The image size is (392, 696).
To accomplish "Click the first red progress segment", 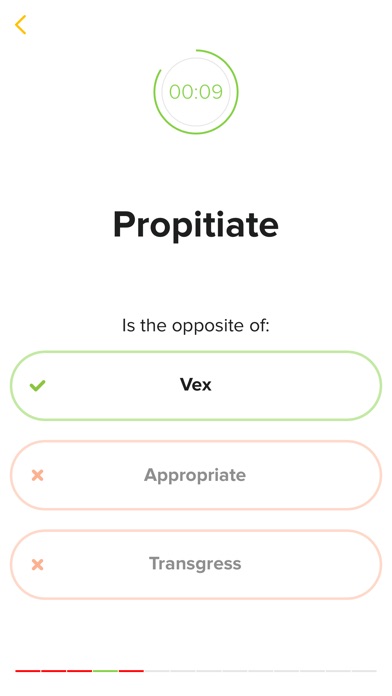I will pos(28,671).
